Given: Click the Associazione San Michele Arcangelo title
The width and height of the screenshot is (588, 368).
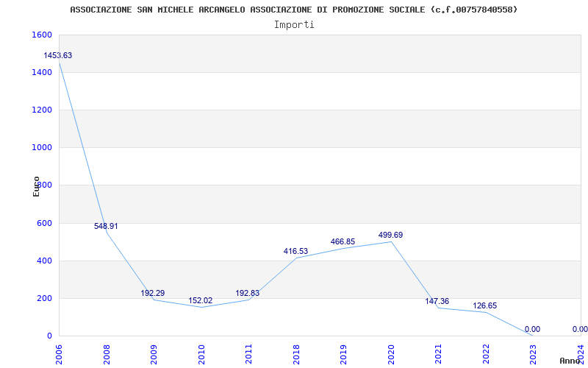Looking at the screenshot, I should tap(294, 10).
